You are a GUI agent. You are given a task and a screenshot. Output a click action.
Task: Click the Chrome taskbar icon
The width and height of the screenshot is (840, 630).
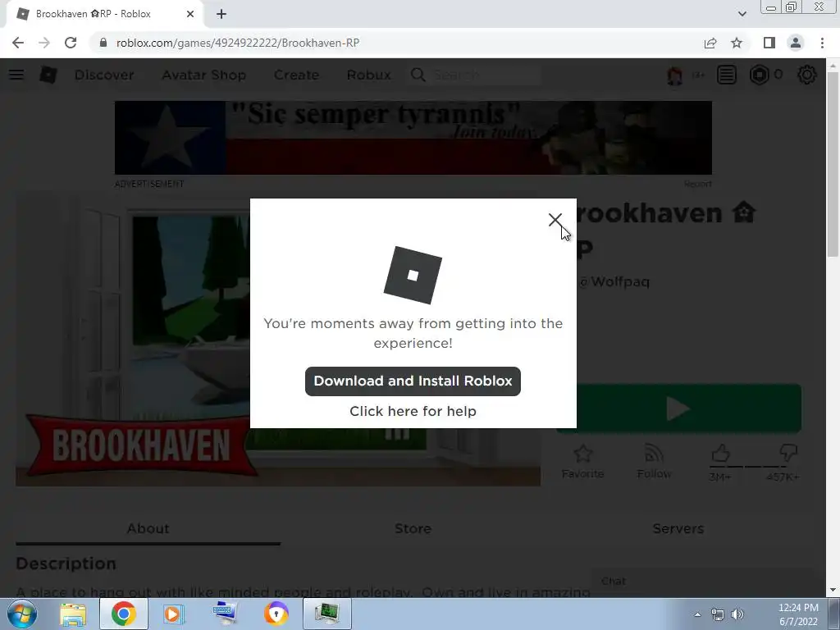coord(123,614)
